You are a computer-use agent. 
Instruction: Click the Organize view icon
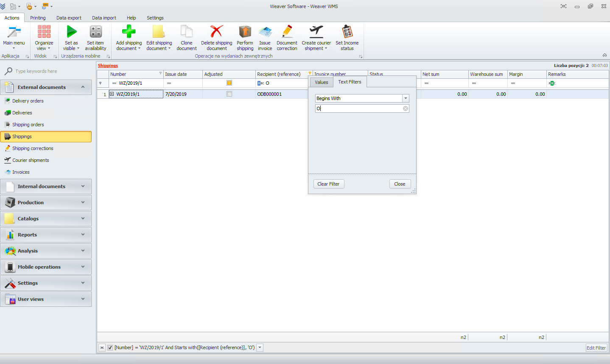44,32
